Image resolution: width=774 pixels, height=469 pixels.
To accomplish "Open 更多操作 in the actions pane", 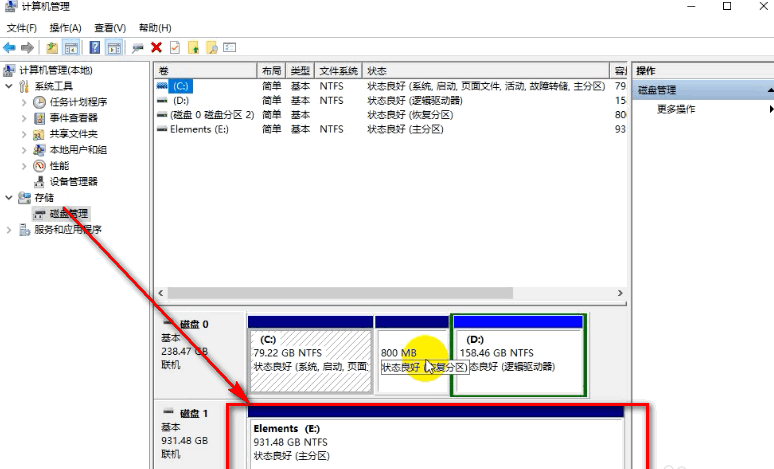I will (676, 109).
